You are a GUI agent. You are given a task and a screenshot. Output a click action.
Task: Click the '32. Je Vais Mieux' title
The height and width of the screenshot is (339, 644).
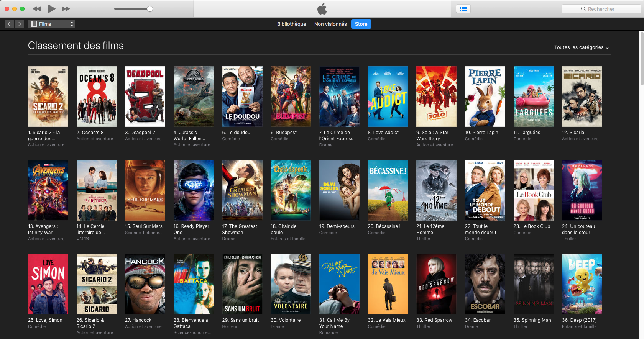pyautogui.click(x=386, y=320)
